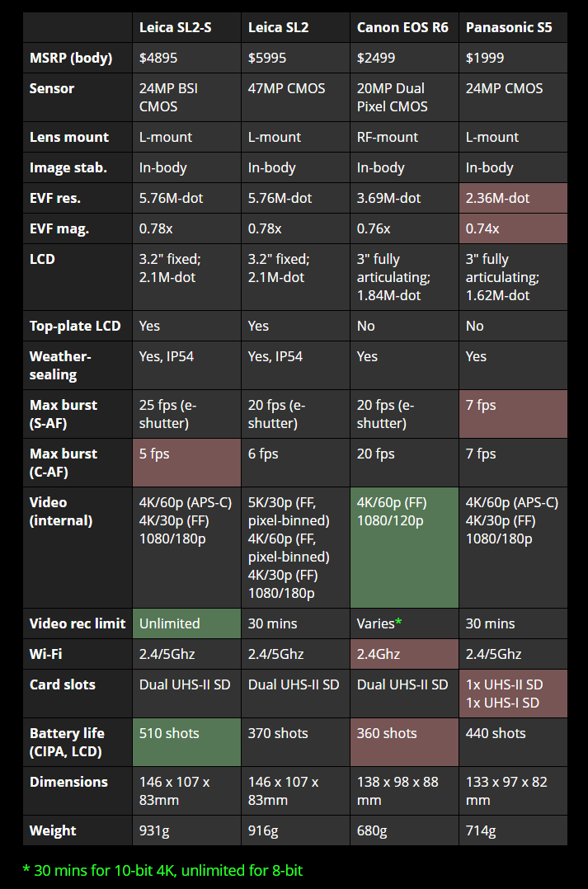Click the red 360 shots battery cell
588x889 pixels.
point(387,733)
